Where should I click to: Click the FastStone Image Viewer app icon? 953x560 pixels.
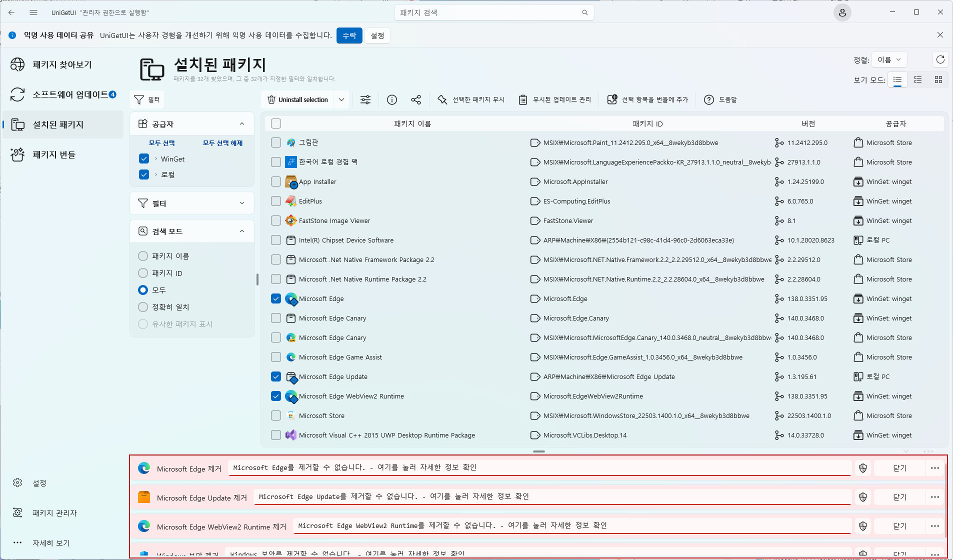(x=291, y=220)
